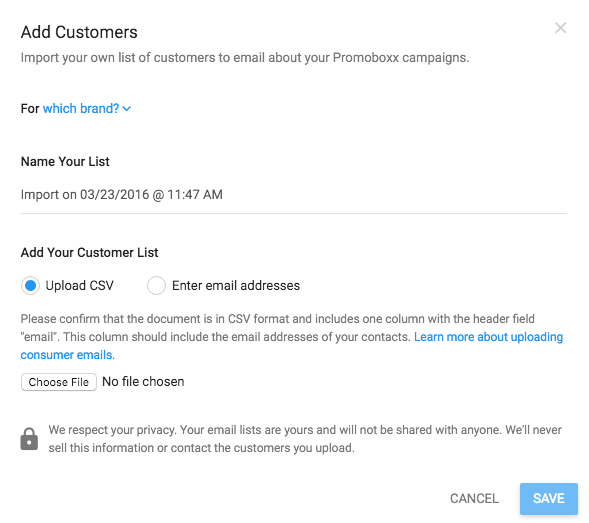Close the Add Customers dialog with X
The height and width of the screenshot is (523, 589).
click(560, 28)
